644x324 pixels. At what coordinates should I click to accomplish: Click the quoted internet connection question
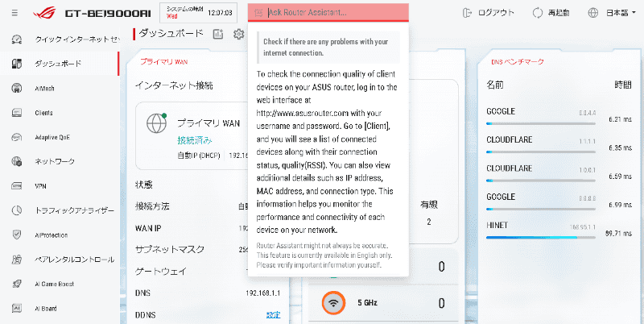[328, 48]
